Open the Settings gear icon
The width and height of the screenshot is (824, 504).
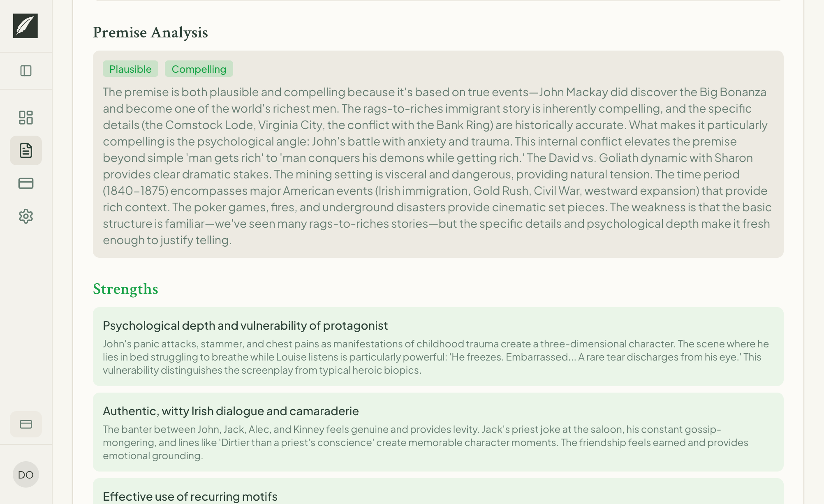click(x=25, y=216)
